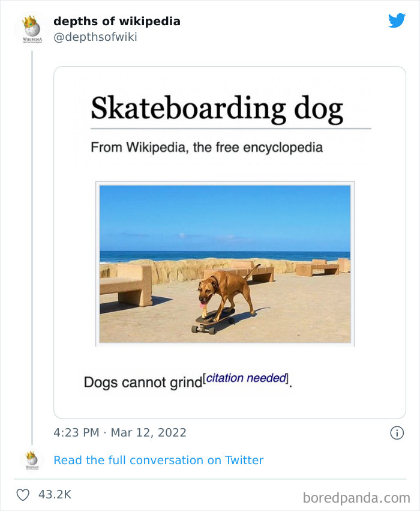
Task: Click the vertical thread line beside the tweet
Action: [32, 247]
